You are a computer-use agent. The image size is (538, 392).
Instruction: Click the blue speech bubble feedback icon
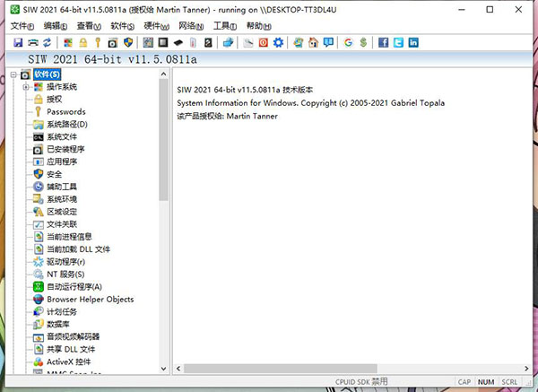[328, 42]
